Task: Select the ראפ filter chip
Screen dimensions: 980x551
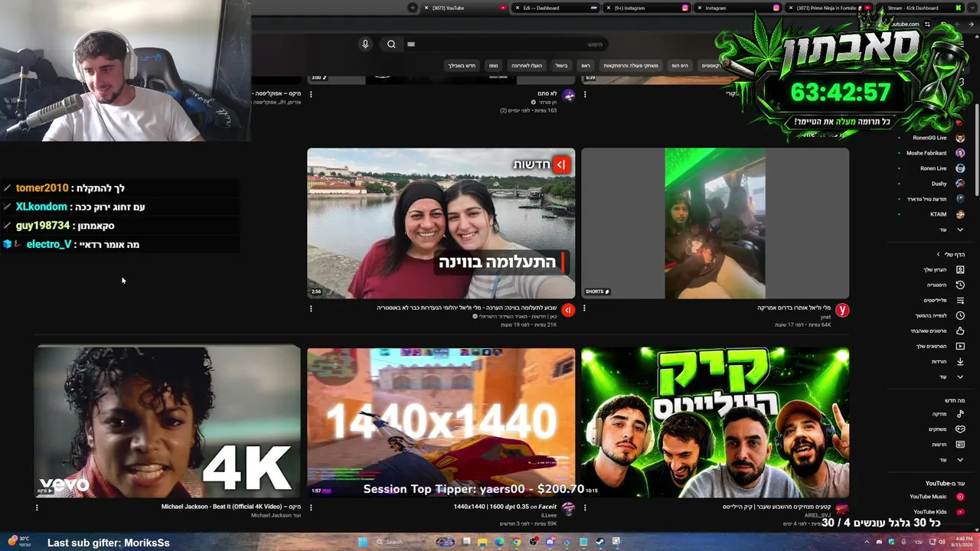Action: click(586, 66)
